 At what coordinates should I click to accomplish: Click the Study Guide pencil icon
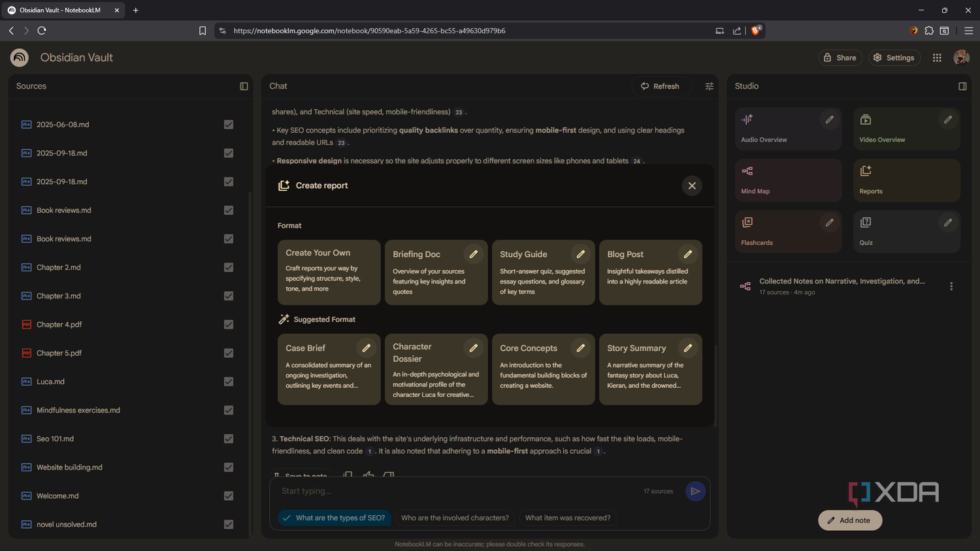pos(581,254)
